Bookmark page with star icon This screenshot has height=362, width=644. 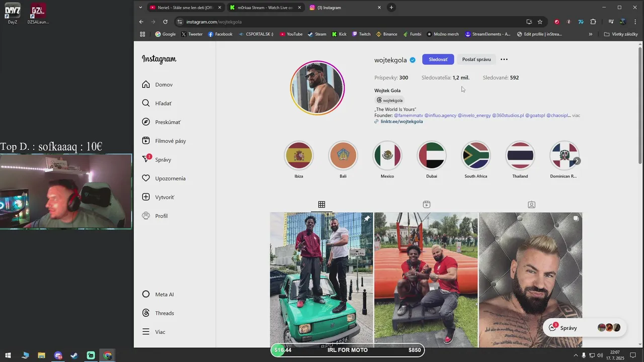tap(540, 22)
